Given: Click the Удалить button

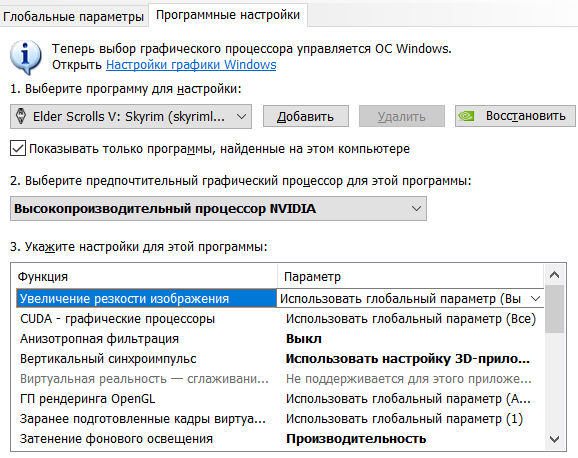Looking at the screenshot, I should pos(402,117).
